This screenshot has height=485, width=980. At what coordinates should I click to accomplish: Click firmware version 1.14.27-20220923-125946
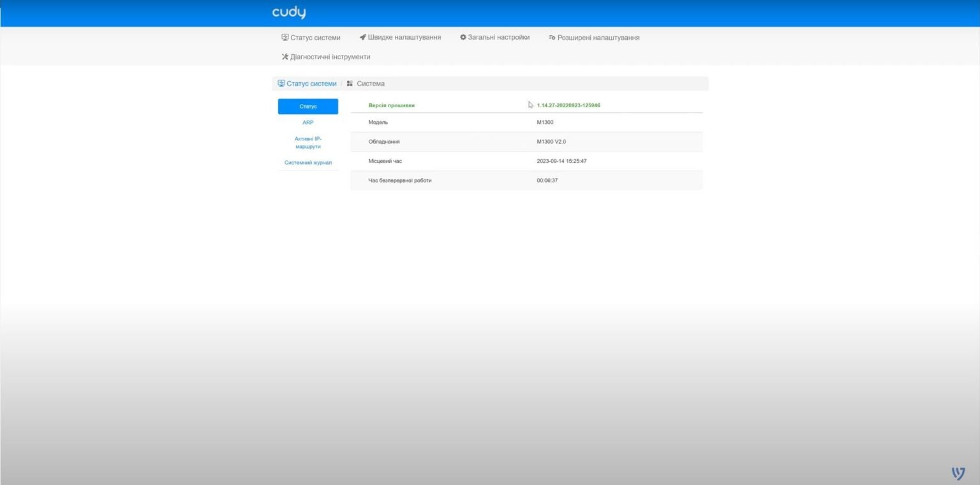coord(568,105)
